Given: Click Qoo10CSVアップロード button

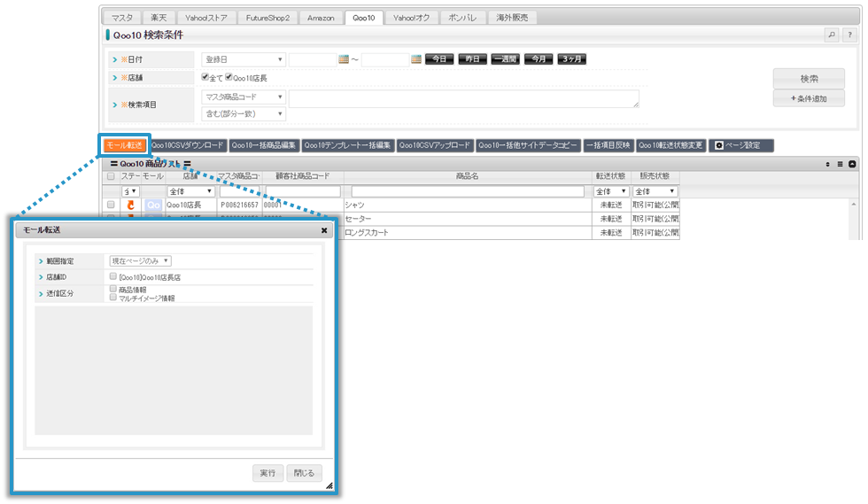Looking at the screenshot, I should (x=435, y=145).
